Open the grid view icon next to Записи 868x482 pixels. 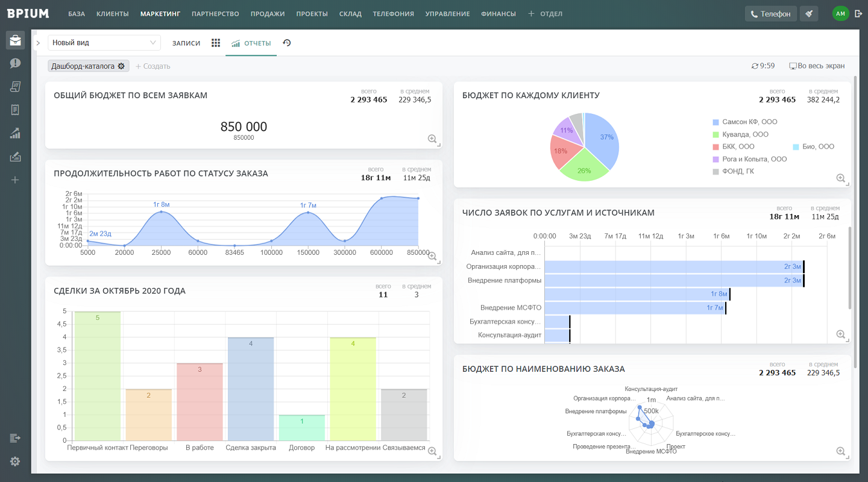point(216,43)
